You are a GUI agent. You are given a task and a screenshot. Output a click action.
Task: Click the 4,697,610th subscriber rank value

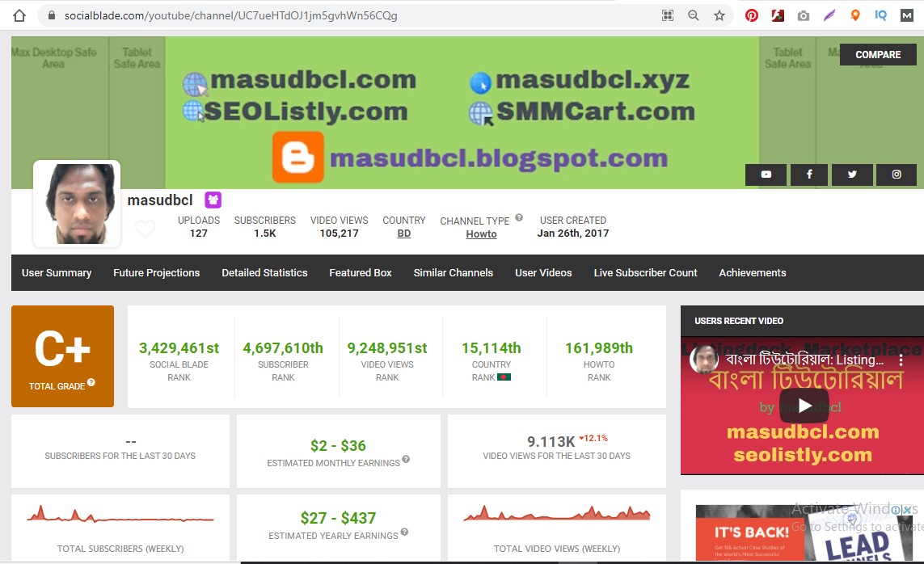click(283, 348)
